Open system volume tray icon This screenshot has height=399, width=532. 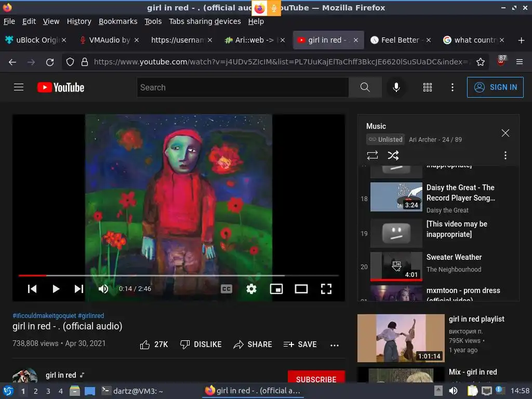(x=453, y=391)
